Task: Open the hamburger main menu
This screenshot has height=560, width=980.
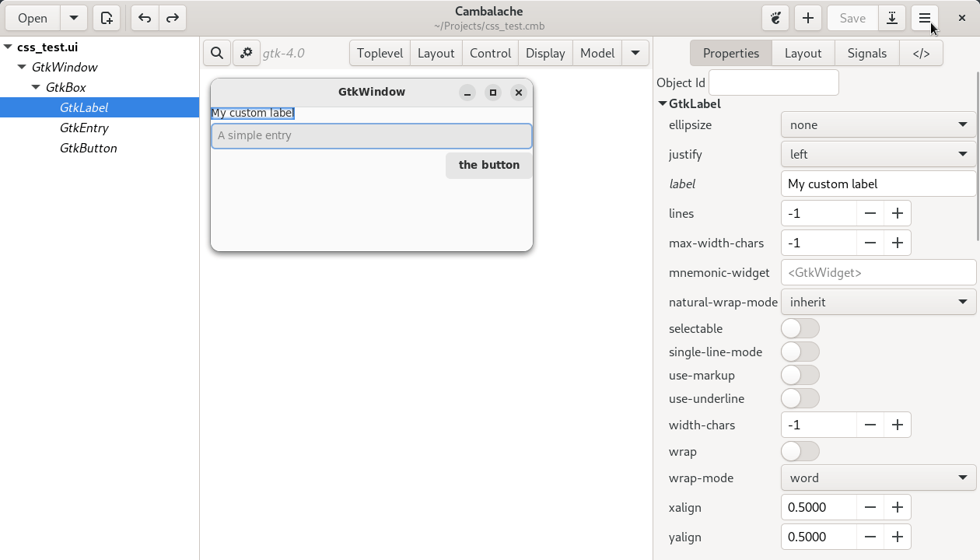Action: 925,18
